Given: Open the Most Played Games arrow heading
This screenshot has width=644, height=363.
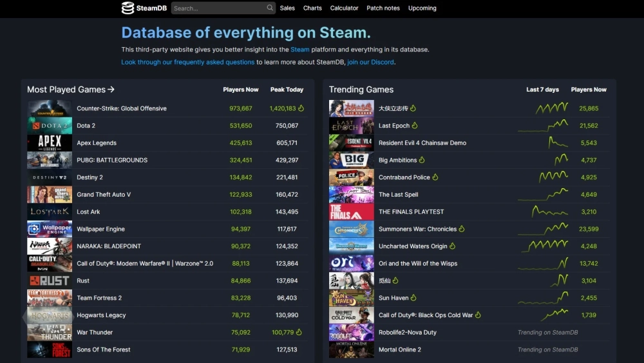Looking at the screenshot, I should tap(71, 90).
